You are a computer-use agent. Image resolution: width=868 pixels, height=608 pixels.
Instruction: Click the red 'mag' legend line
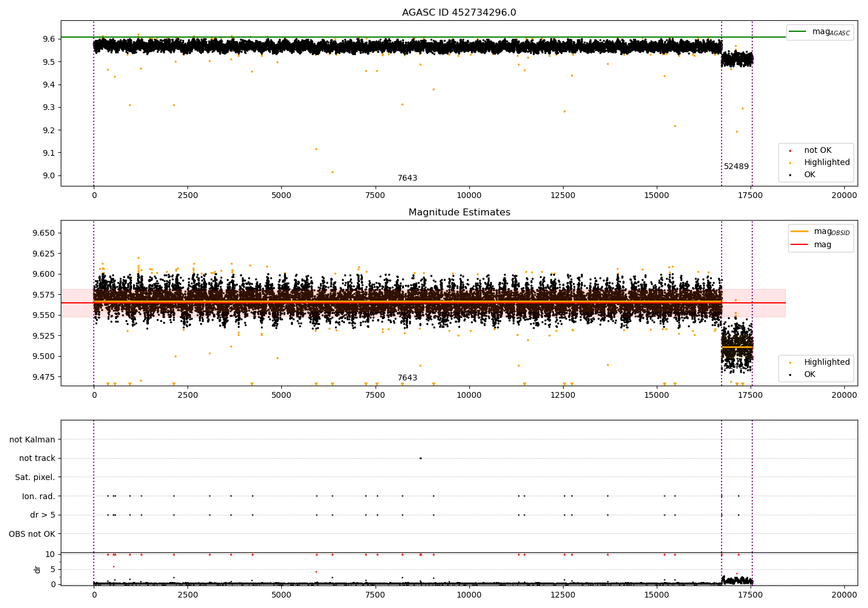pyautogui.click(x=799, y=245)
